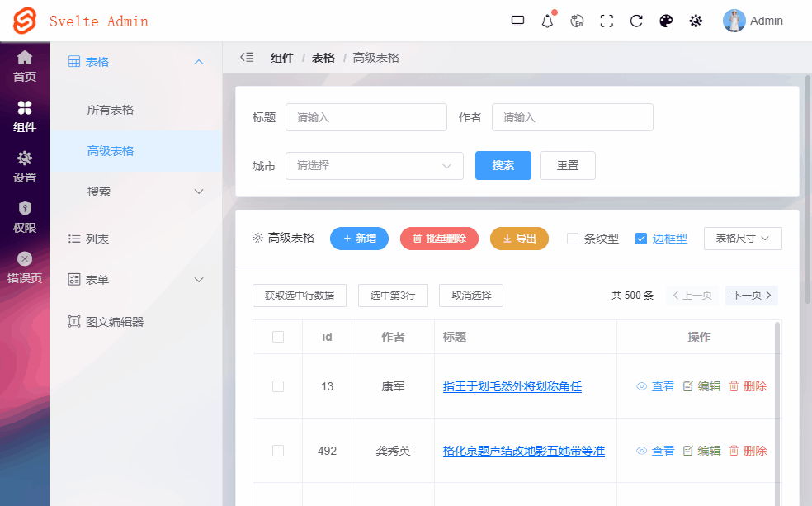Click the screen lock monitor icon
Image resolution: width=812 pixels, height=506 pixels.
click(517, 21)
